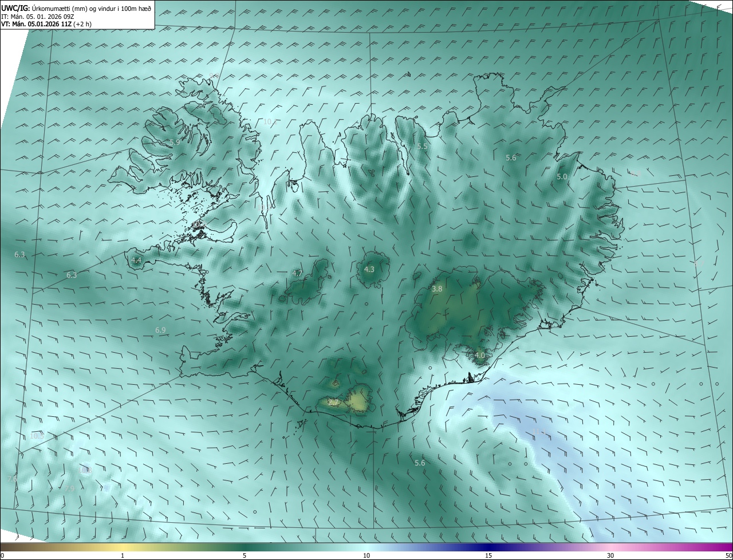Click legend tick label 0
733x560 pixels.
(x=2, y=555)
